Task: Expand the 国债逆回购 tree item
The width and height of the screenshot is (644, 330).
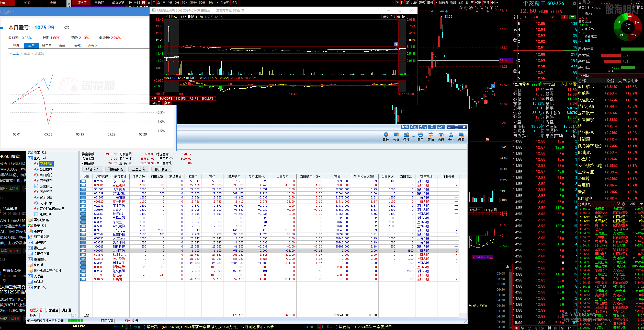Action: tap(42, 220)
